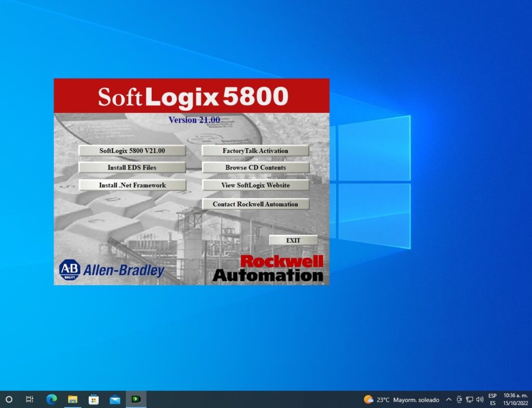Select the running SoftLogix installer taskbar icon
The width and height of the screenshot is (532, 408).
coord(136,399)
